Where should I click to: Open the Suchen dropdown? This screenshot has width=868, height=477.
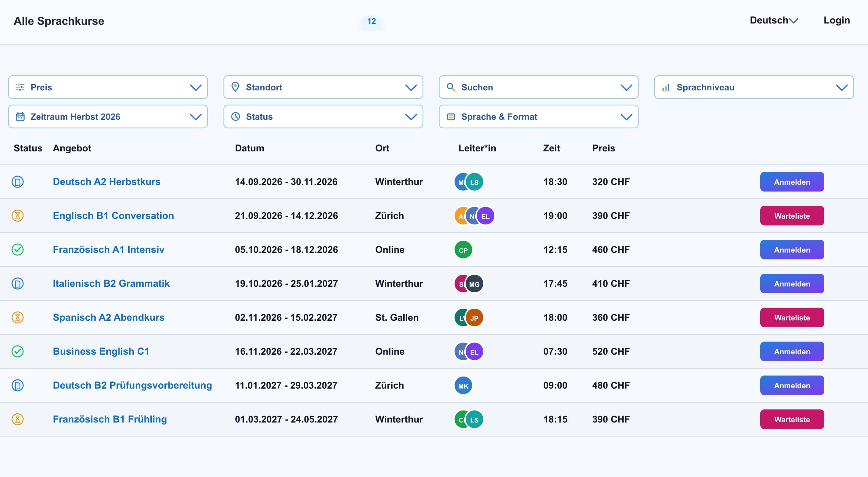tap(538, 87)
